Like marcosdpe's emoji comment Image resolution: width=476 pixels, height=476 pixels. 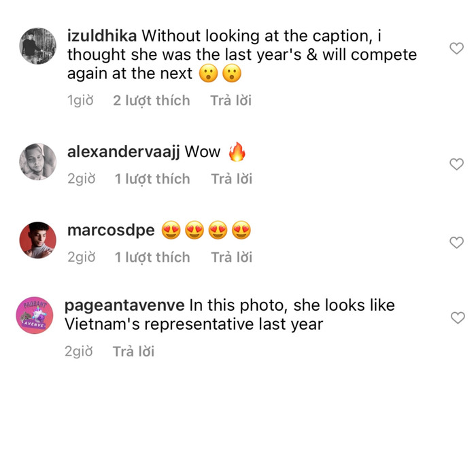[457, 242]
